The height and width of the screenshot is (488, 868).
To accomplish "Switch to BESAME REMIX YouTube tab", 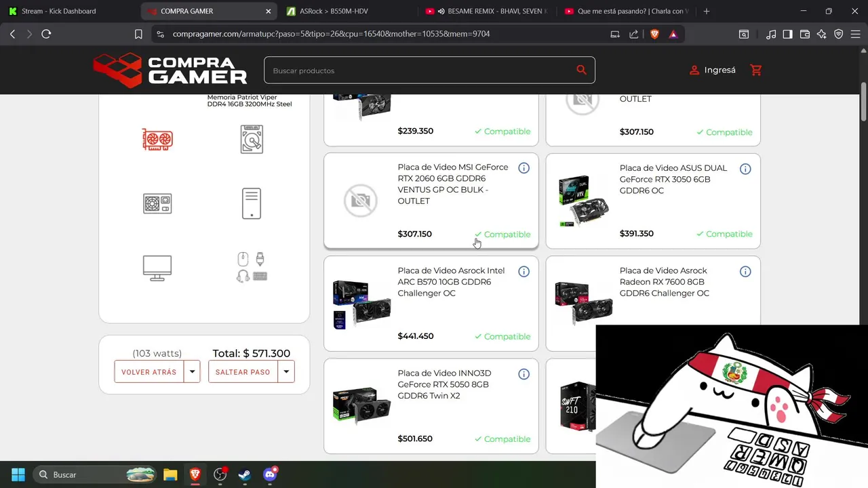I will tap(486, 11).
